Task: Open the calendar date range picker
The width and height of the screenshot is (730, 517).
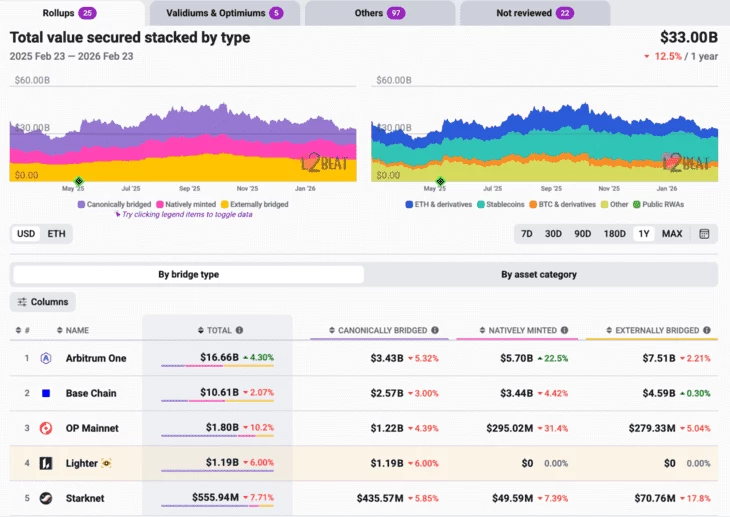Action: click(x=704, y=234)
